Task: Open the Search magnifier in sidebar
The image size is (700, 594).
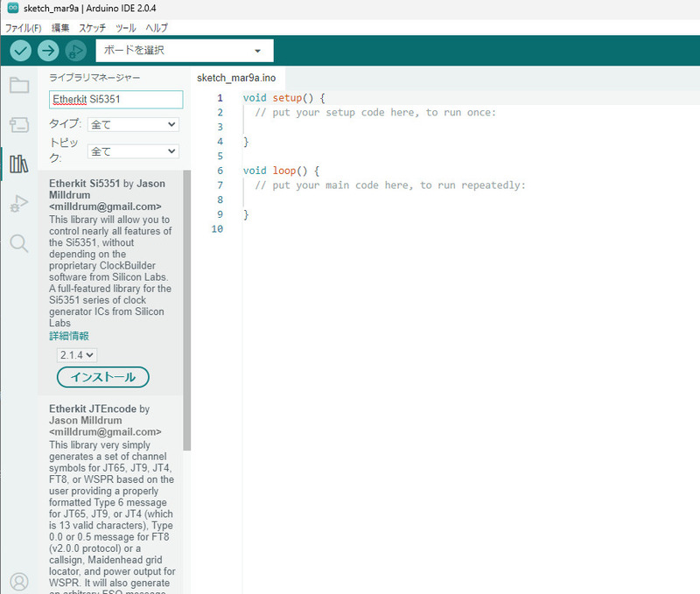Action: coord(19,244)
